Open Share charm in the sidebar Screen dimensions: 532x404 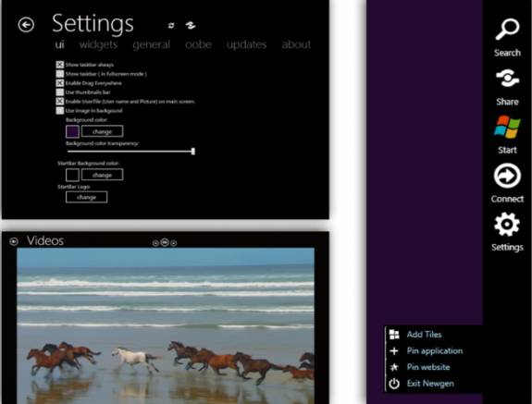[x=507, y=88]
